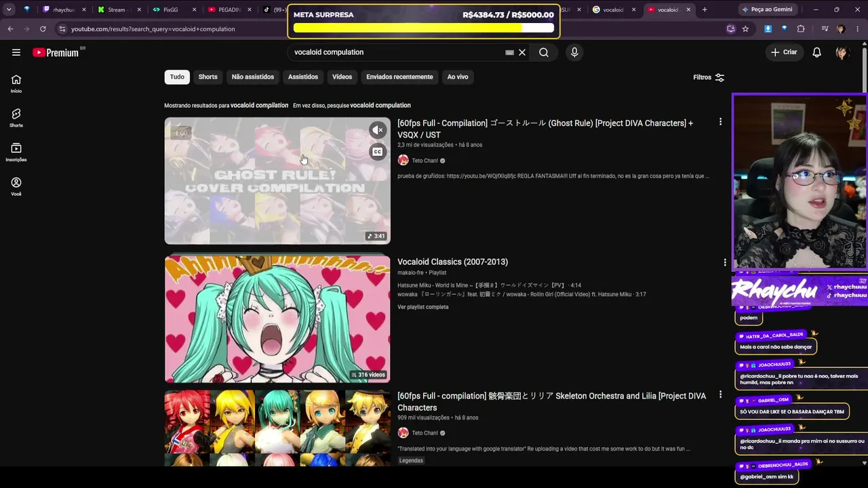Click the Ghost Rule cover compilation thumbnail
The image size is (868, 488).
click(277, 181)
